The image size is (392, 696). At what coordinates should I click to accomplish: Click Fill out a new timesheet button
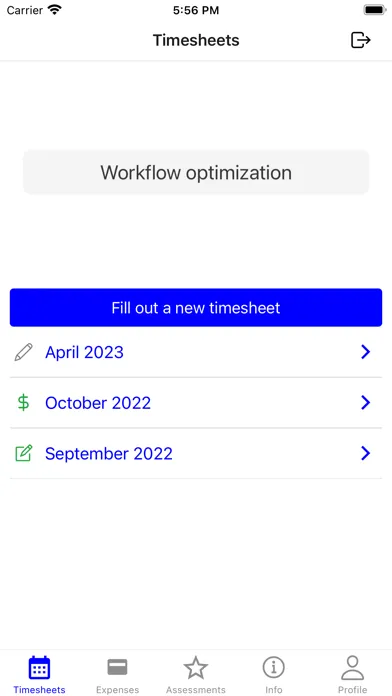click(x=196, y=308)
